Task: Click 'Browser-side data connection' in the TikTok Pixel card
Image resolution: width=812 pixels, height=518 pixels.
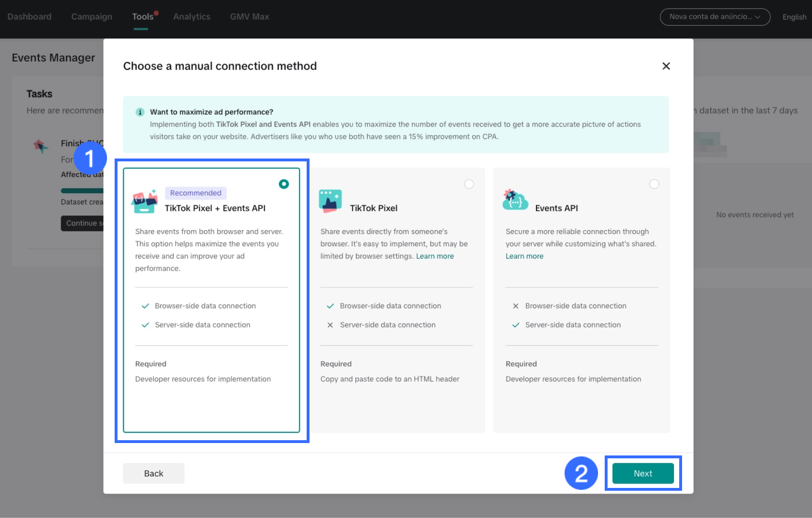Action: point(391,306)
